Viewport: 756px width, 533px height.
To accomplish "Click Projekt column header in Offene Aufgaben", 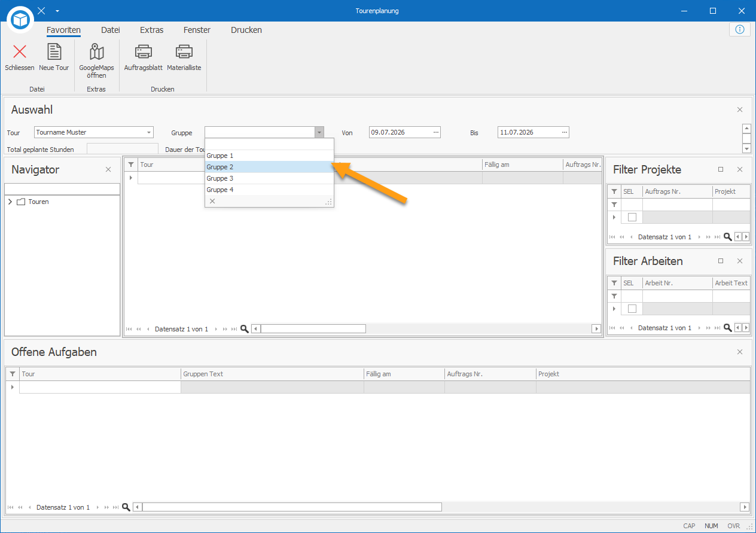I will coord(643,374).
